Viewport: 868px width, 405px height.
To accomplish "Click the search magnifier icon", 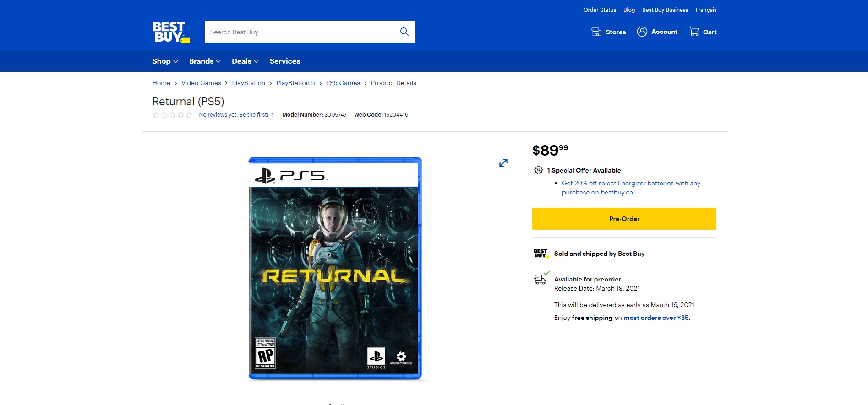I will point(404,32).
